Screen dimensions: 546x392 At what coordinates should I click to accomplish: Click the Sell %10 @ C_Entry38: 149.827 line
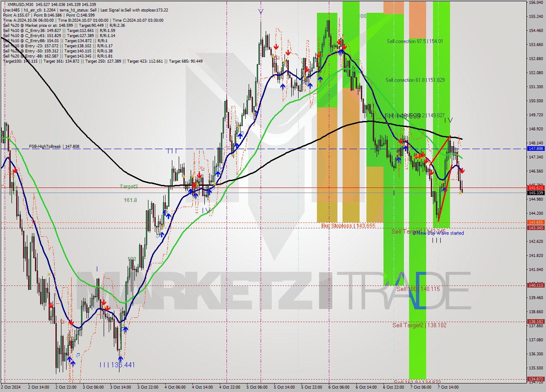tap(59, 31)
